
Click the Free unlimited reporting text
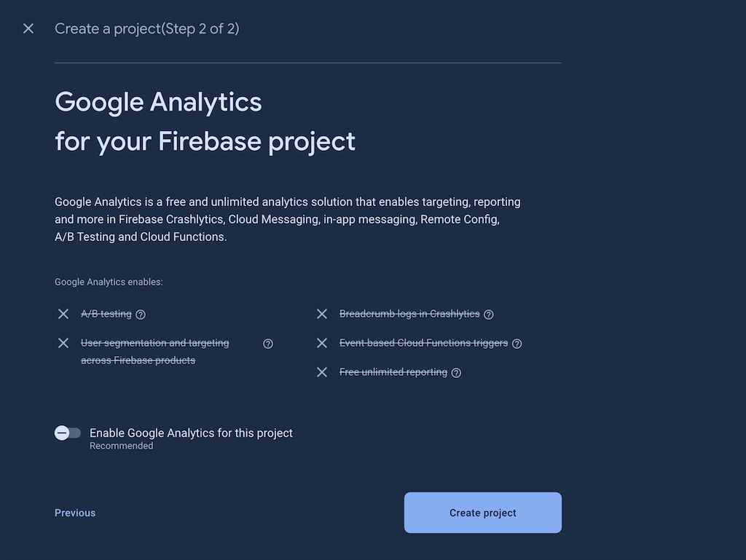(393, 372)
